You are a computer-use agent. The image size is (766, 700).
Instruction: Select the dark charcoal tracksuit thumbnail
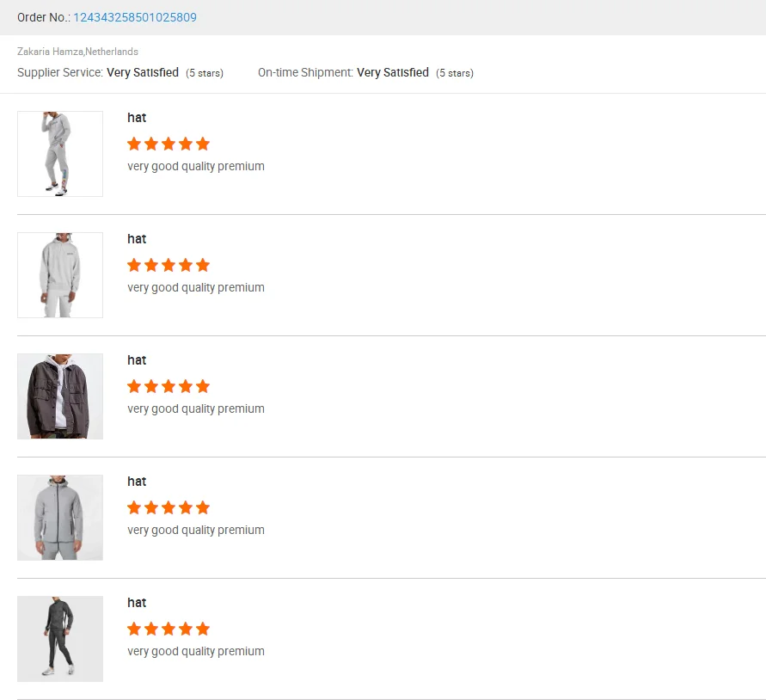[x=60, y=639]
